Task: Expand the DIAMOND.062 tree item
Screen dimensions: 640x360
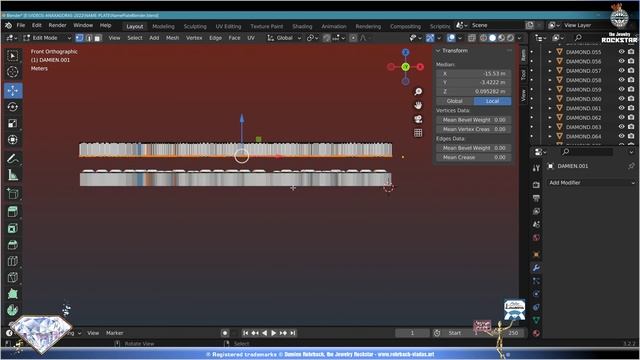Action: [550, 118]
